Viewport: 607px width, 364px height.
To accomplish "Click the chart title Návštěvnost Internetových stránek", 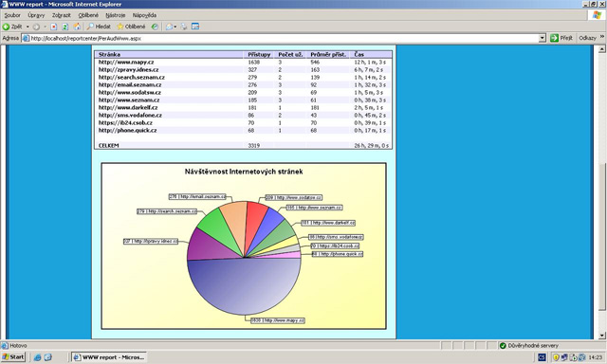I will click(x=244, y=172).
